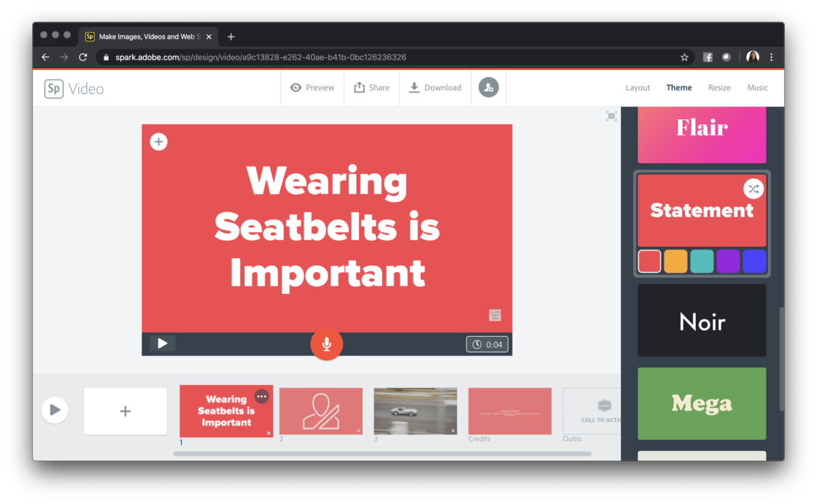Shuffle the Statement theme variation
Image resolution: width=817 pixels, height=504 pixels.
coord(754,188)
